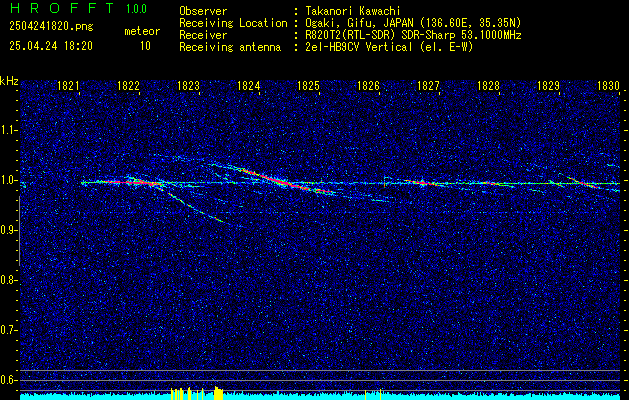This screenshot has height=400, width=629.
Task: Click frequency axis label 0.8
Action: coord(8,280)
